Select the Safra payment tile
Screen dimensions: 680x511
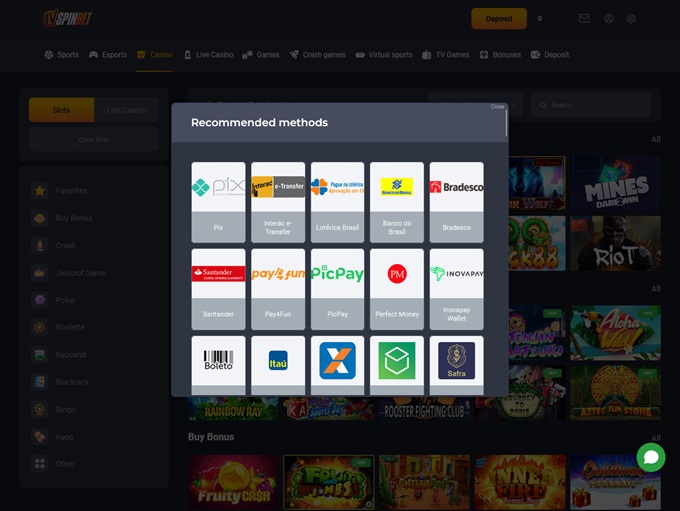pyautogui.click(x=456, y=363)
